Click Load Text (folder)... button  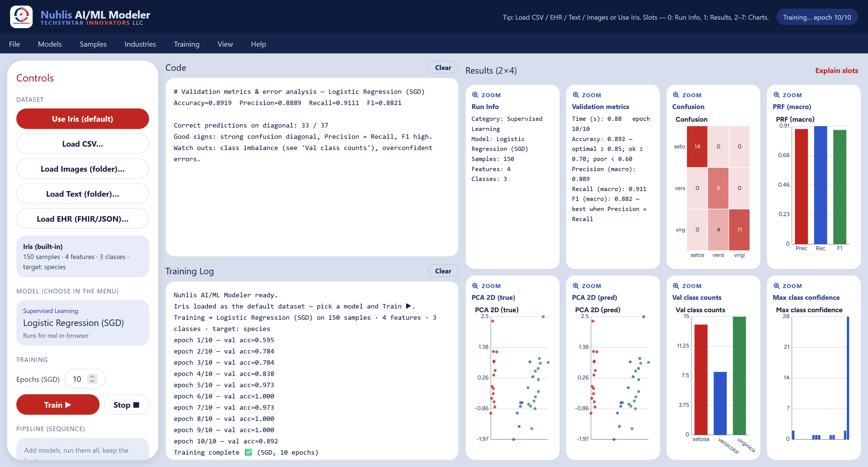click(83, 194)
